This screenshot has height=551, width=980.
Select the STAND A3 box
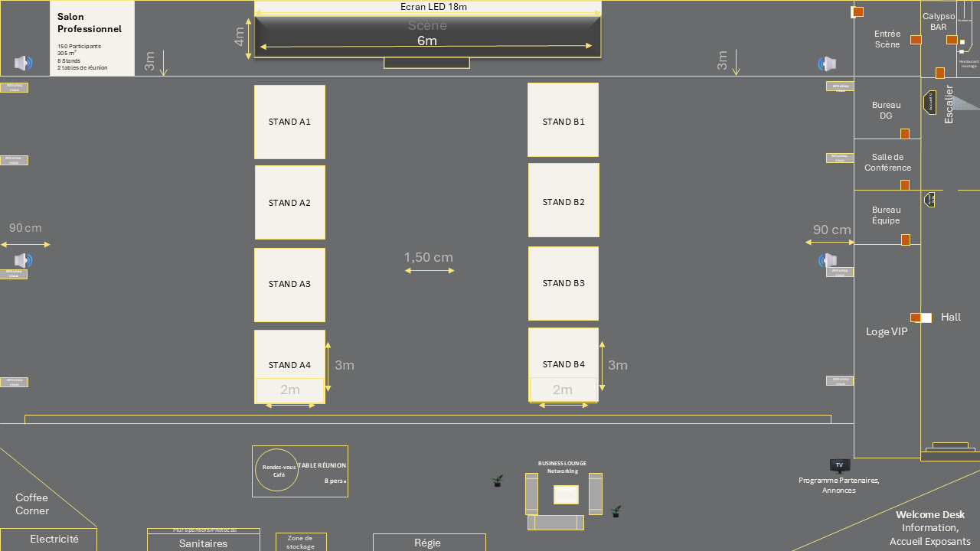(290, 285)
